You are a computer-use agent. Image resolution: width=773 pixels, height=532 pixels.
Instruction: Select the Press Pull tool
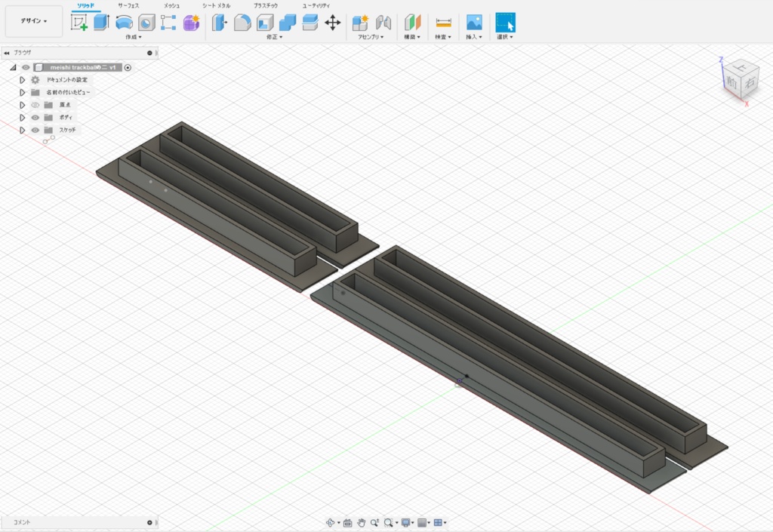click(x=220, y=22)
